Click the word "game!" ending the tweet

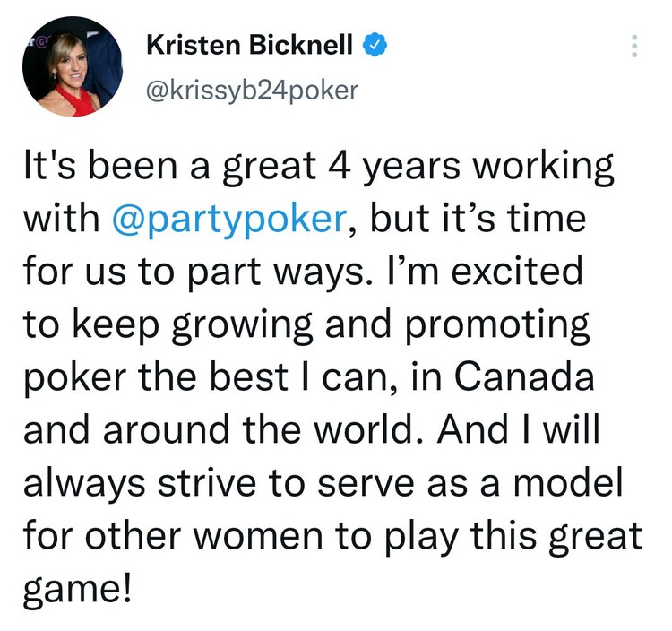click(x=77, y=591)
